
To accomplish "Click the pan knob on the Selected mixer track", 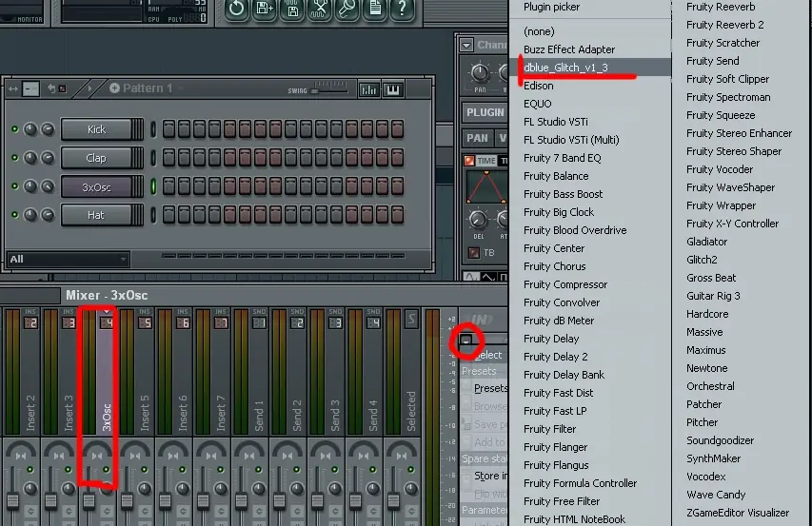I will tap(410, 488).
